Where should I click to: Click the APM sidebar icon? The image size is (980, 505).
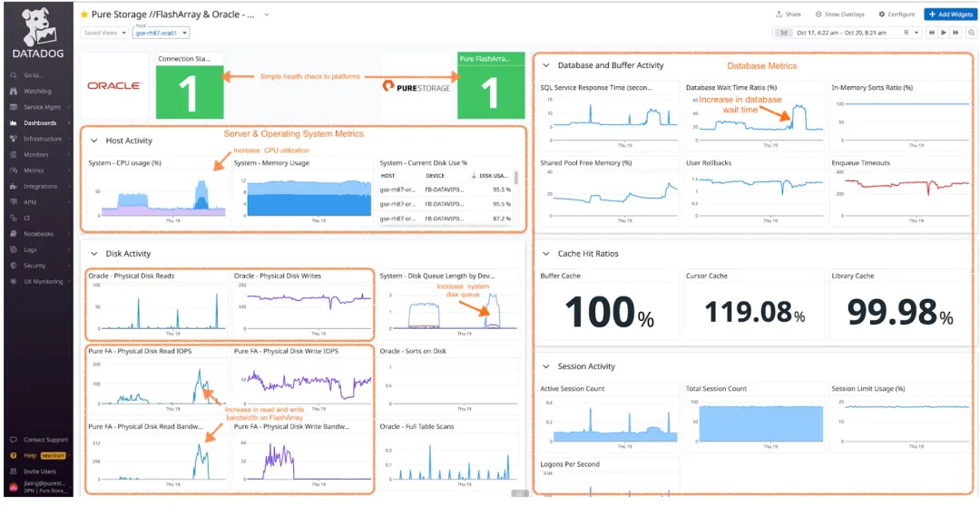[13, 202]
